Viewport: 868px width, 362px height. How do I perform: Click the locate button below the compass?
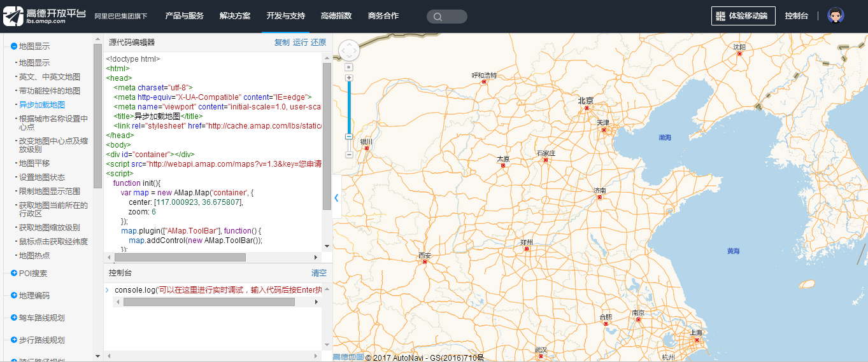pyautogui.click(x=349, y=67)
